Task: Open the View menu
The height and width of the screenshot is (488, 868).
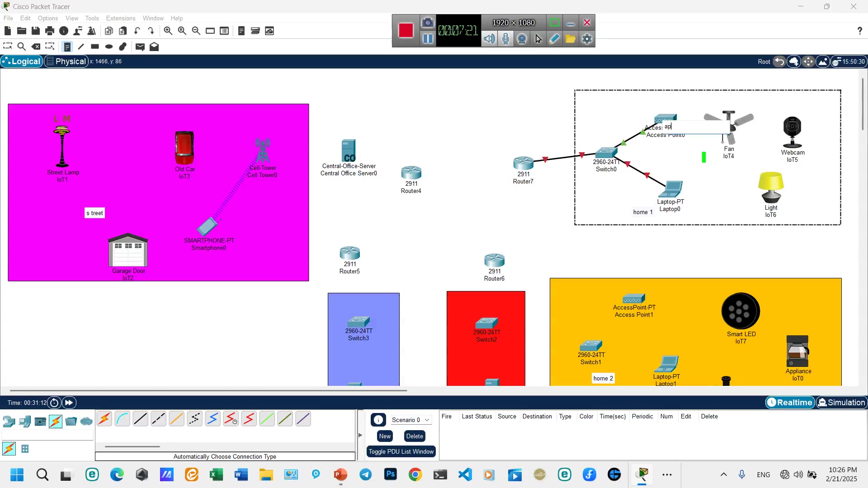Action: [x=72, y=18]
